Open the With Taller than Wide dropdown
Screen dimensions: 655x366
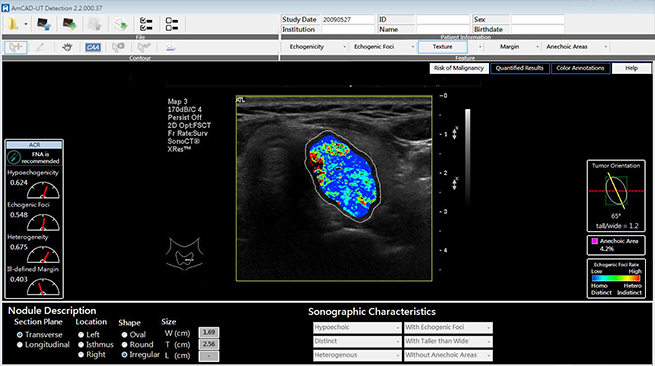pos(448,341)
